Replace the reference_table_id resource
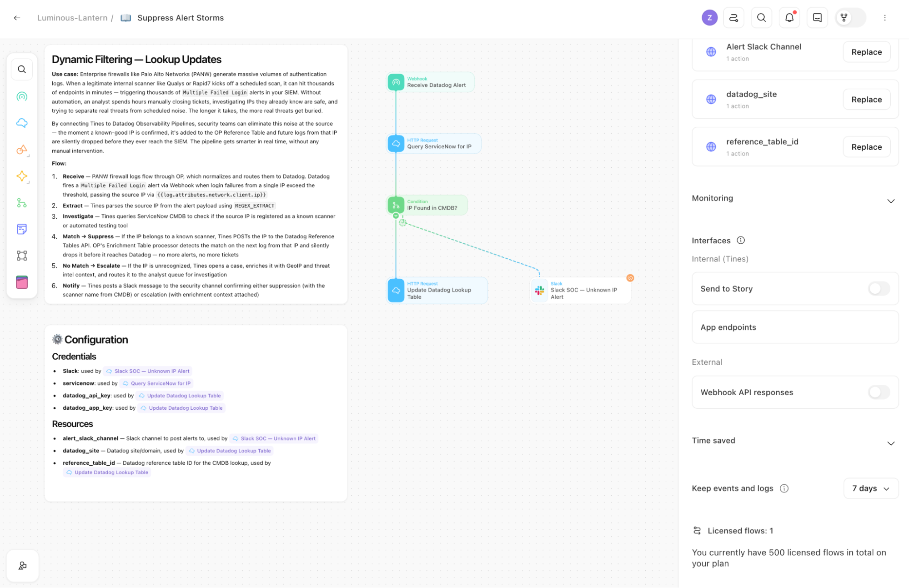 pyautogui.click(x=866, y=147)
